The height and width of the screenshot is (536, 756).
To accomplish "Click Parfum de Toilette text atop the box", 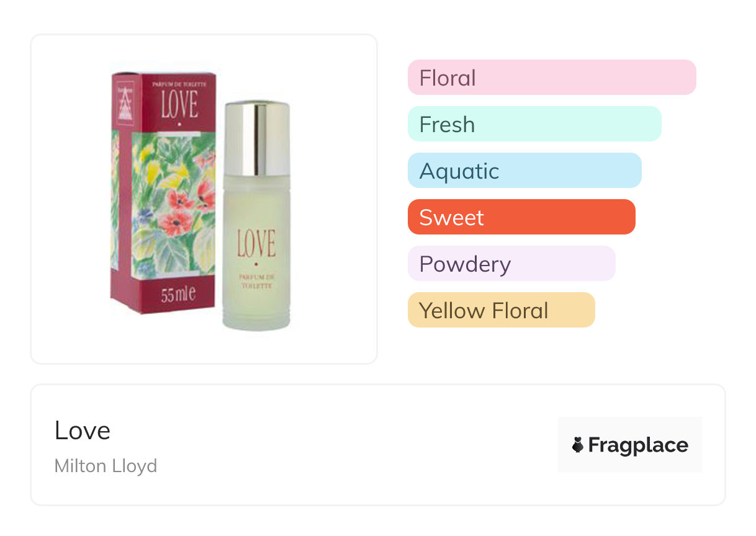I will point(179,82).
